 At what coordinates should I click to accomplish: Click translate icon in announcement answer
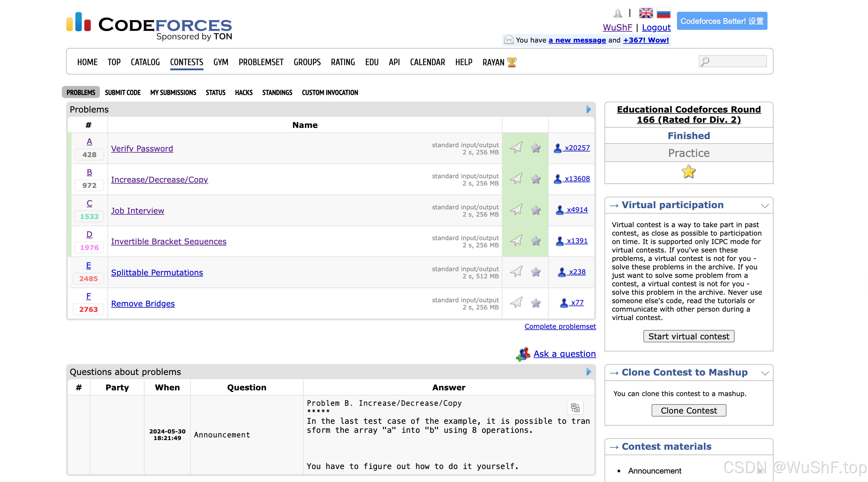coord(575,407)
